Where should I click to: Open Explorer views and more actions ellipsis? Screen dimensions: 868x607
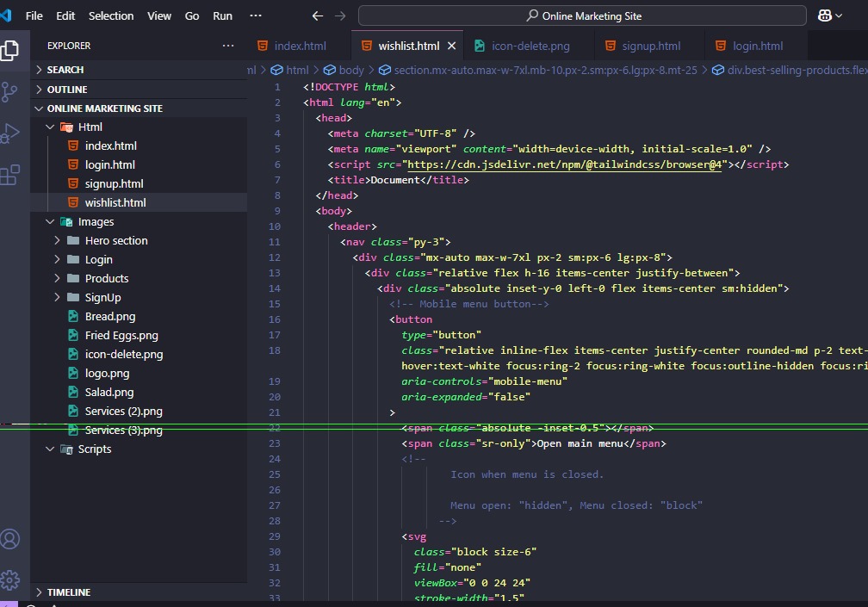tap(228, 46)
